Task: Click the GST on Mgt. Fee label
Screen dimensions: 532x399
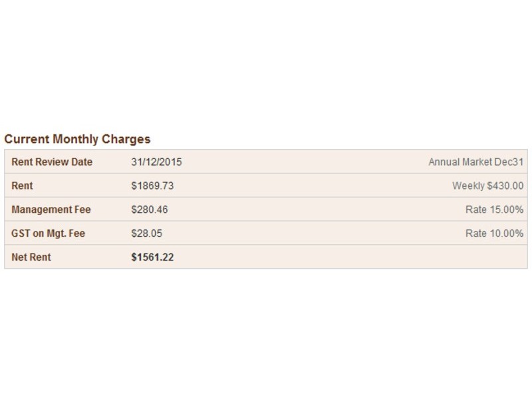Action: point(48,233)
